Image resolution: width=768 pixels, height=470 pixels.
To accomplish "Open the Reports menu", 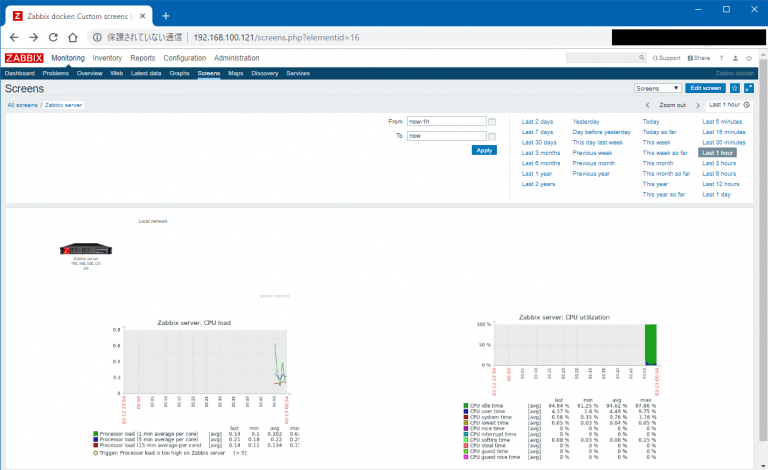I will click(143, 58).
